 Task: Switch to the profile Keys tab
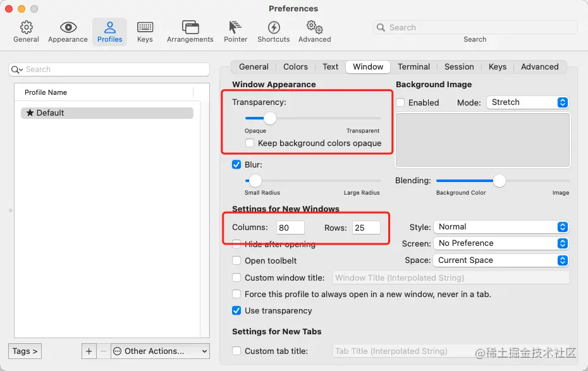click(x=497, y=67)
